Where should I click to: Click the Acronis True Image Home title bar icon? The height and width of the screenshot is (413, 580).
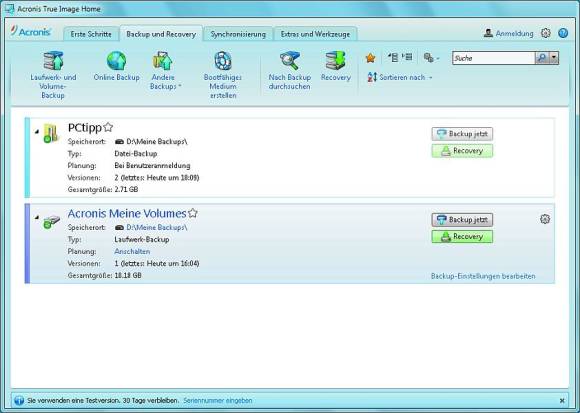[10, 9]
